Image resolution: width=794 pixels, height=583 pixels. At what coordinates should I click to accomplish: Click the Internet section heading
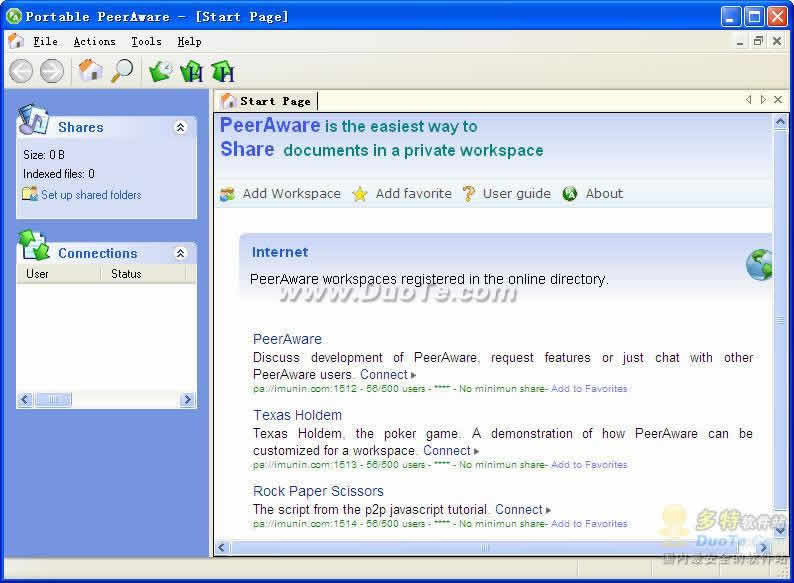(x=280, y=252)
